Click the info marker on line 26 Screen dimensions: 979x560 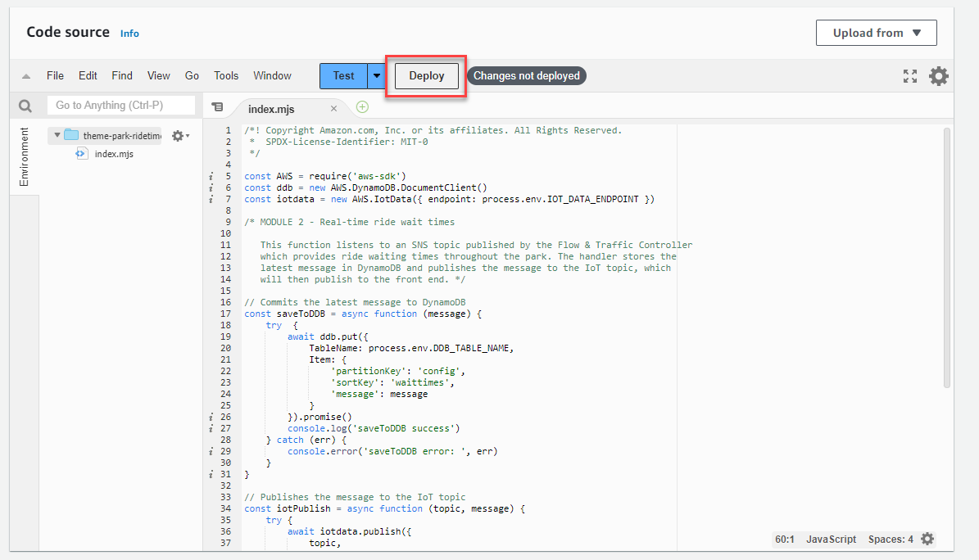pyautogui.click(x=211, y=417)
